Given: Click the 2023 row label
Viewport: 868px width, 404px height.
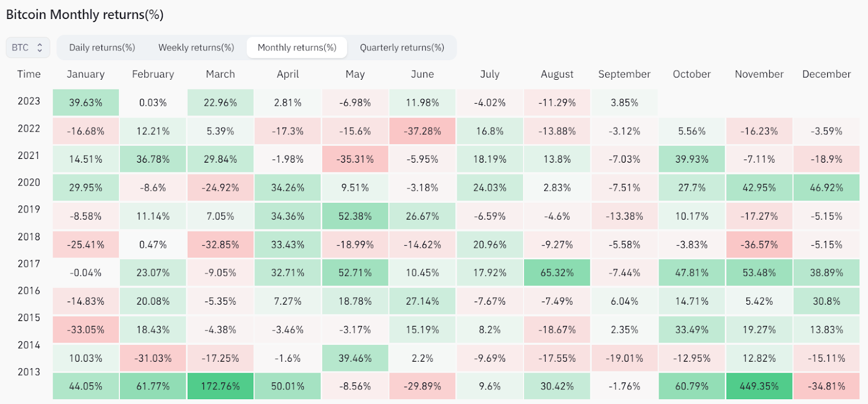Looking at the screenshot, I should pyautogui.click(x=29, y=101).
